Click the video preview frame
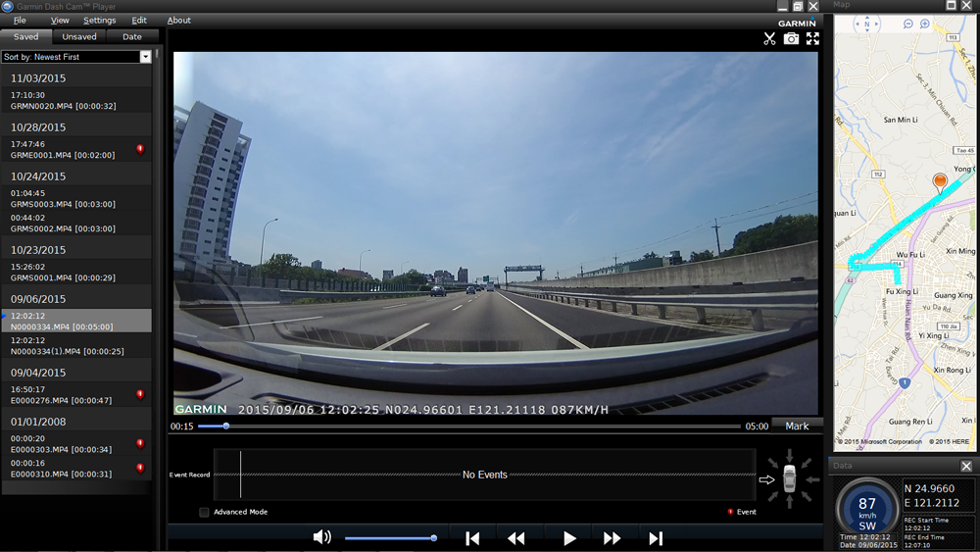Screen dimensions: 980x552 (x=496, y=233)
